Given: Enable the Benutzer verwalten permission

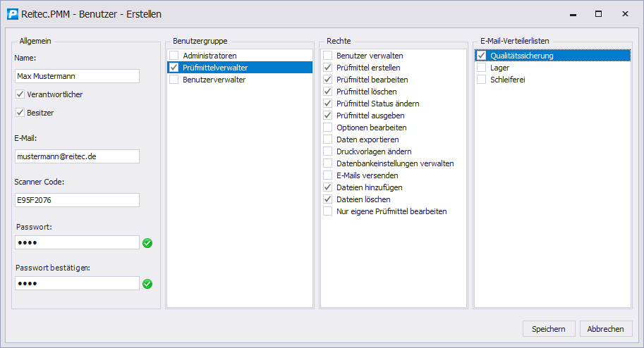Looking at the screenshot, I should tap(327, 56).
